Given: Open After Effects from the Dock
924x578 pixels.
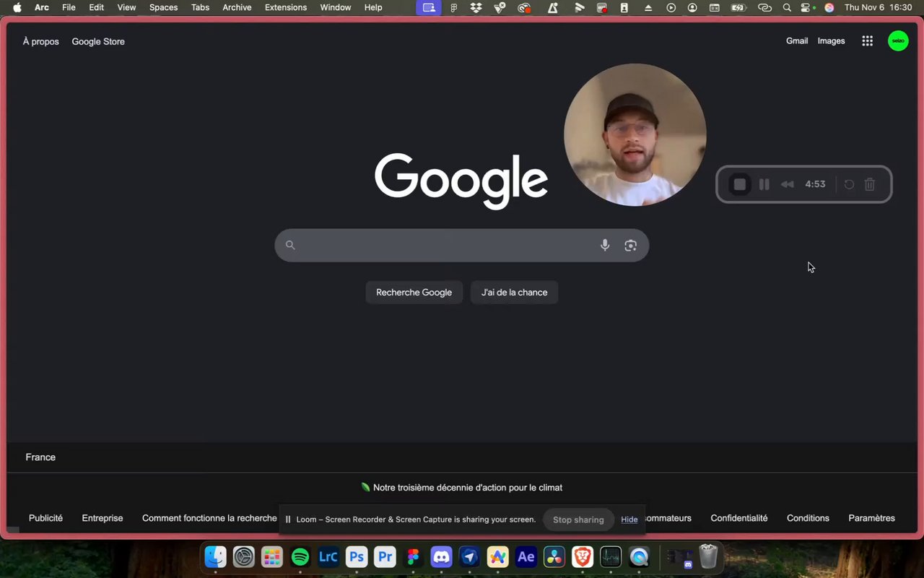Looking at the screenshot, I should coord(526,556).
